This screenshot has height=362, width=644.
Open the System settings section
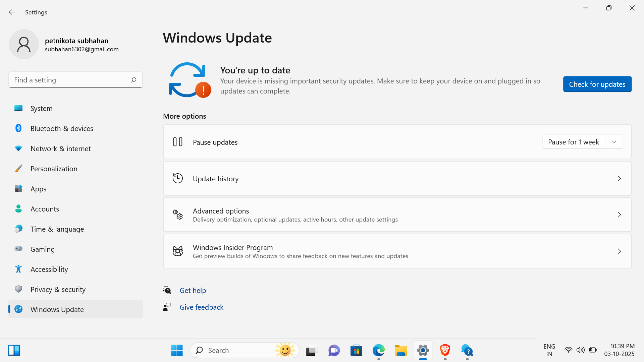click(x=41, y=108)
